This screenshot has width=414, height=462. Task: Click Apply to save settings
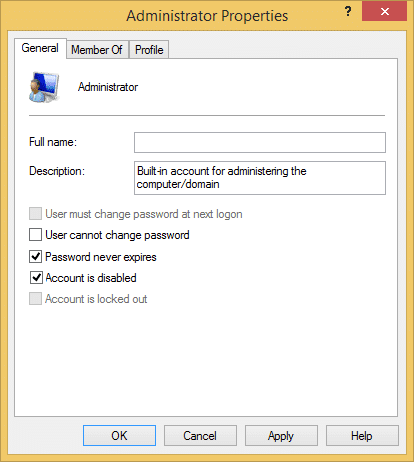[281, 435]
